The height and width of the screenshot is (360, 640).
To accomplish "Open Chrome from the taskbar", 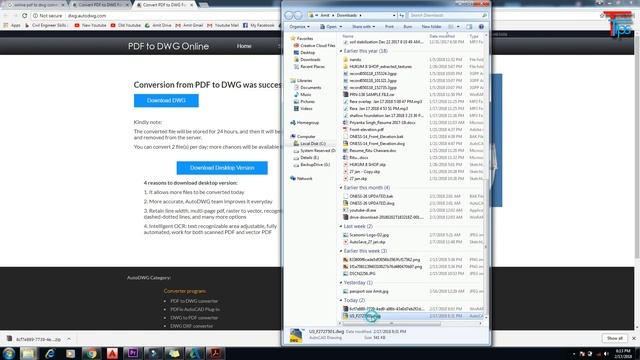I will click(91, 353).
